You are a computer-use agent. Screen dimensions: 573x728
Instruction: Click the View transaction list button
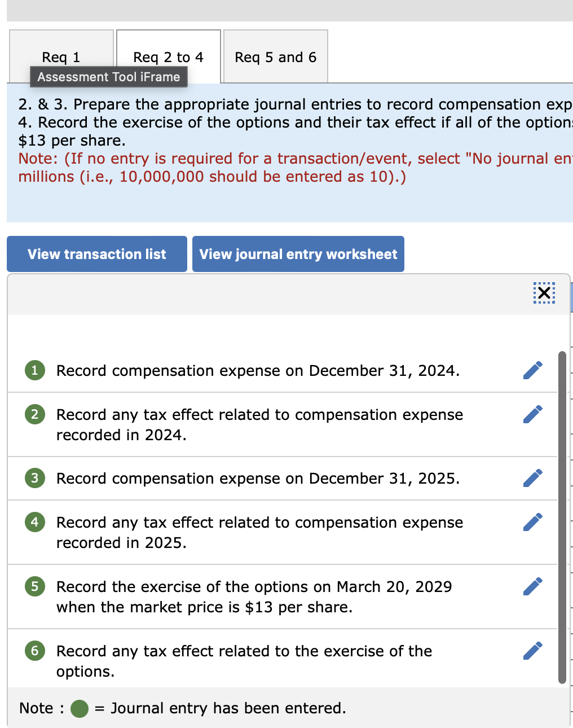pyautogui.click(x=96, y=254)
